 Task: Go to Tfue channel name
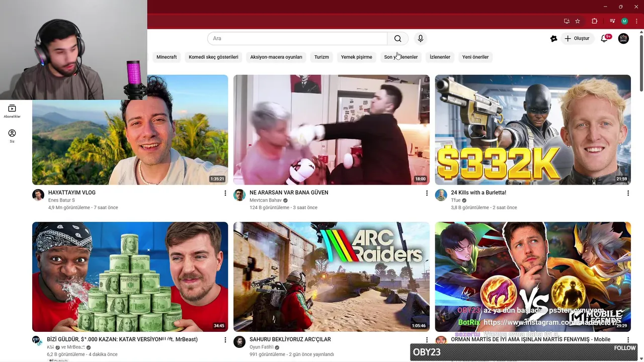click(x=456, y=200)
